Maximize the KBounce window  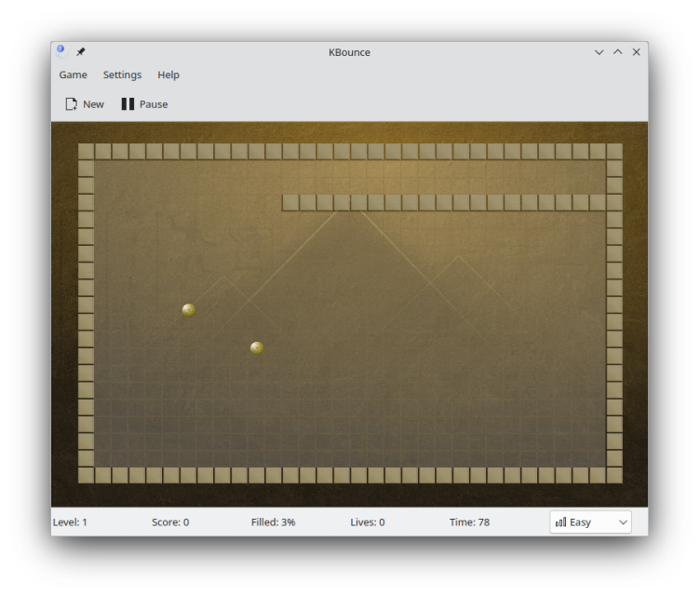[617, 52]
